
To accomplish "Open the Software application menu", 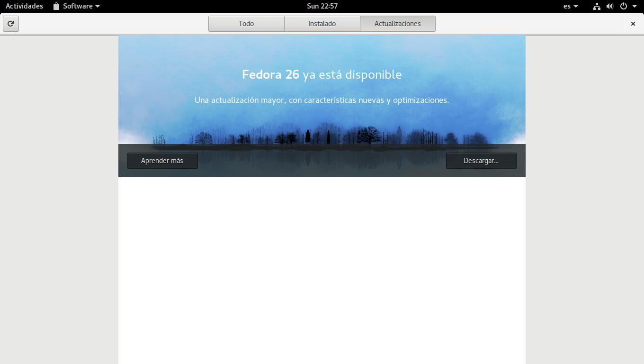I will (76, 6).
